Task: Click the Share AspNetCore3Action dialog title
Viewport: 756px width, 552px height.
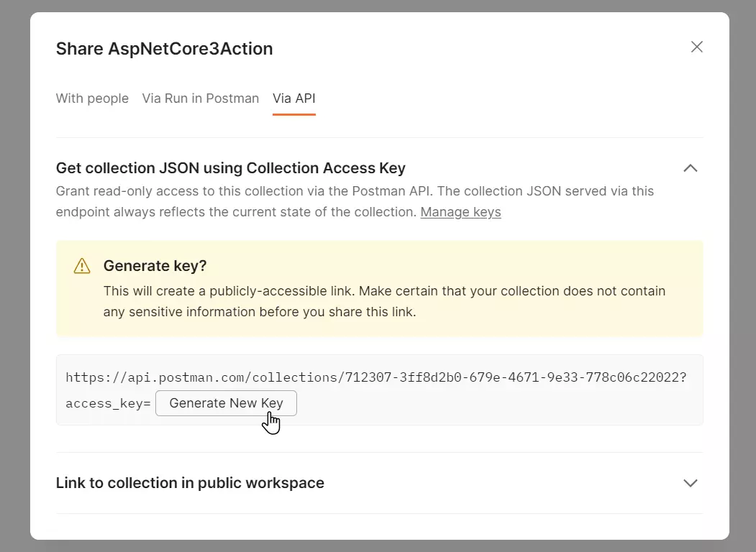Action: [x=165, y=49]
